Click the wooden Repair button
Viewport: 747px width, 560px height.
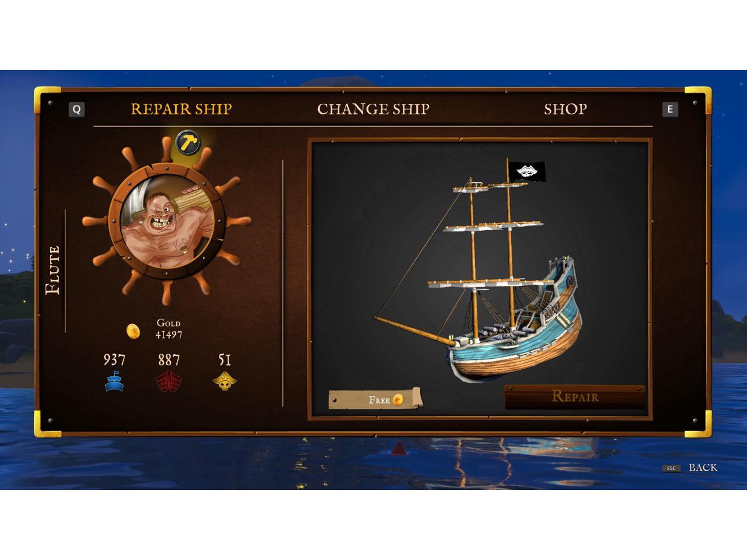[575, 397]
